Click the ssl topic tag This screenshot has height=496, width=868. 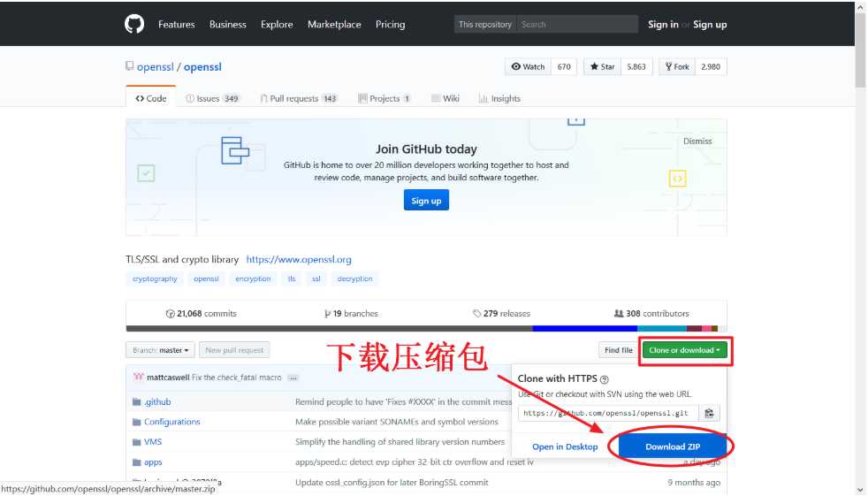316,279
